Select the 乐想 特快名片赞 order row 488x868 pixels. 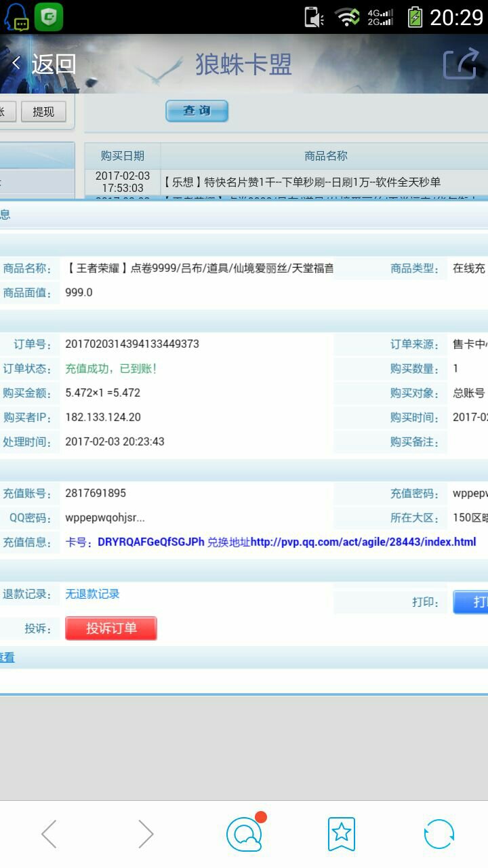(x=302, y=182)
